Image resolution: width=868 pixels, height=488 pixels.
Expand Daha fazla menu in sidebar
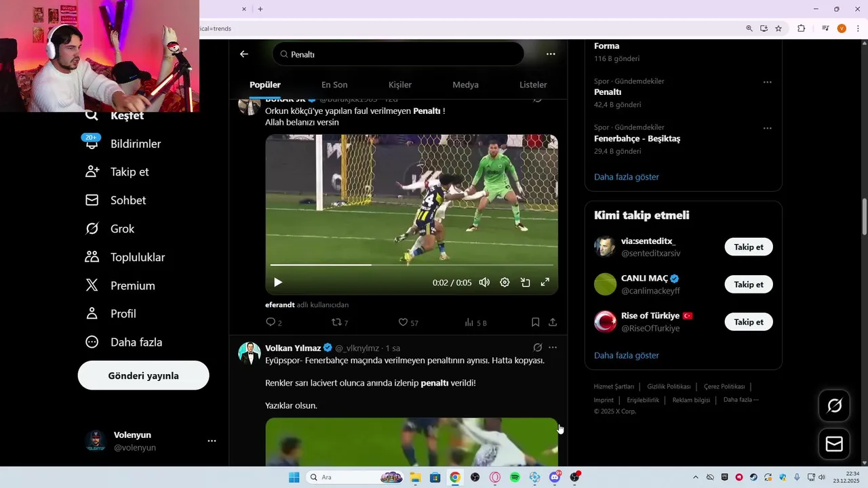(x=123, y=342)
